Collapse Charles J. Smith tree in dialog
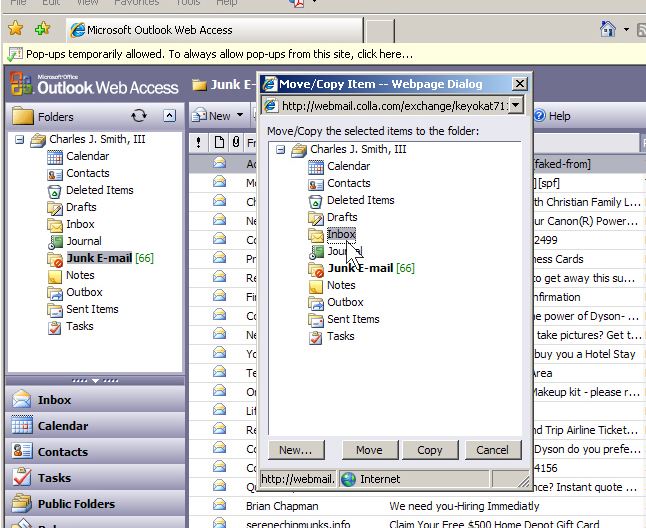 click(281, 150)
